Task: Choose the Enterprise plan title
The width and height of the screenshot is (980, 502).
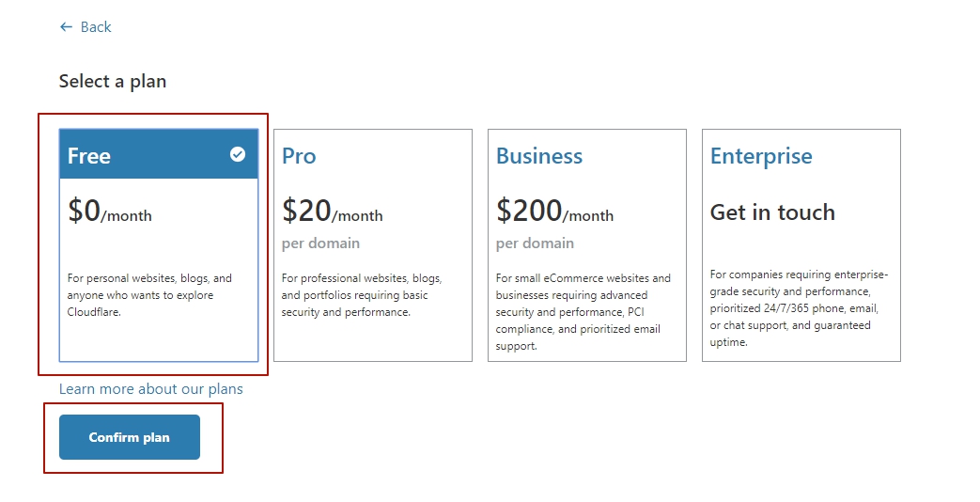Action: 761,156
